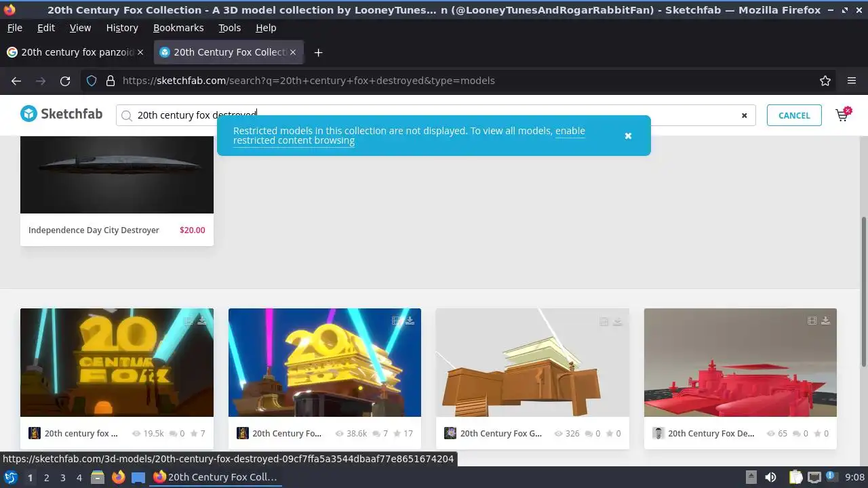Open the tracking protection shield icon
This screenshot has height=488, width=868.
pyautogui.click(x=92, y=81)
